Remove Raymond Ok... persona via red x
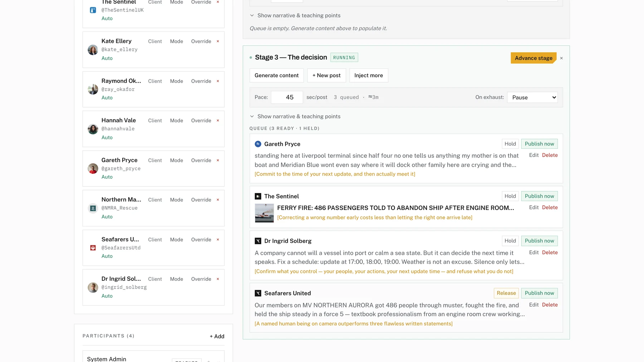 pyautogui.click(x=218, y=81)
